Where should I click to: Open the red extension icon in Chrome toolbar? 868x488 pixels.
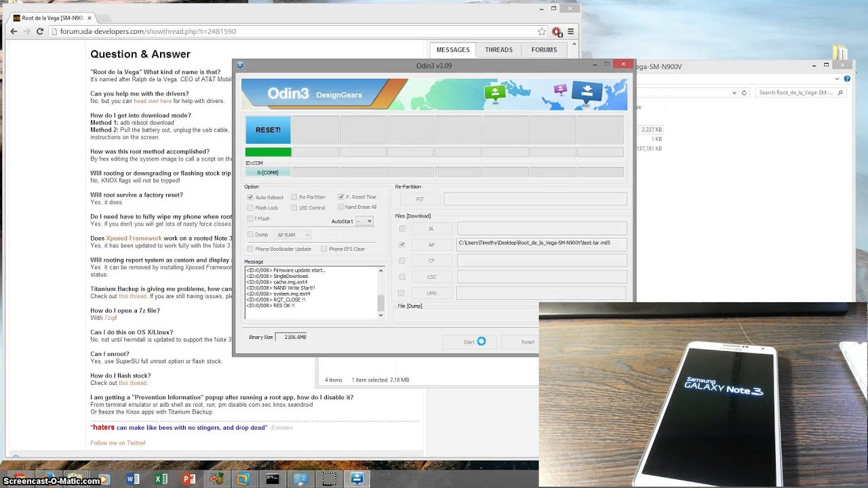pos(557,32)
